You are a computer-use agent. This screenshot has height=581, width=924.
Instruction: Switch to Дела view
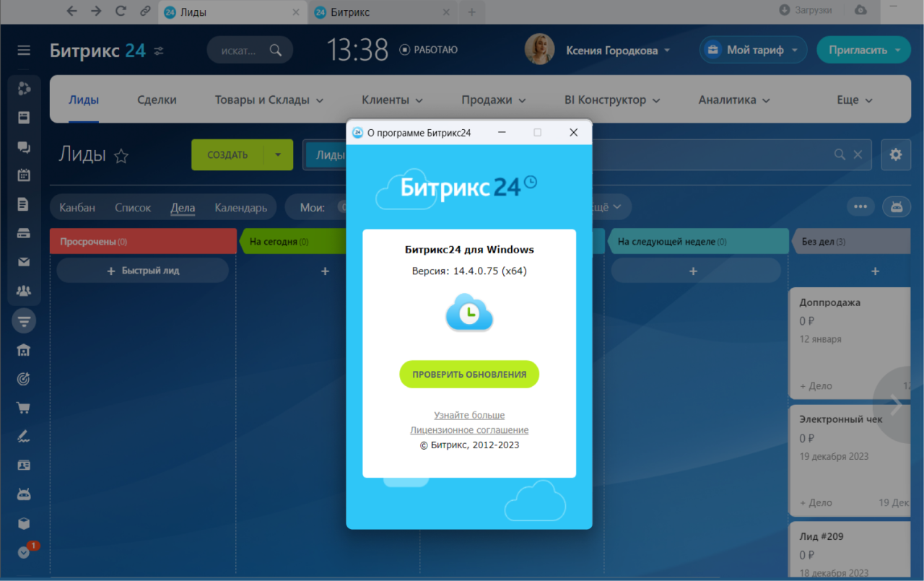coord(183,207)
